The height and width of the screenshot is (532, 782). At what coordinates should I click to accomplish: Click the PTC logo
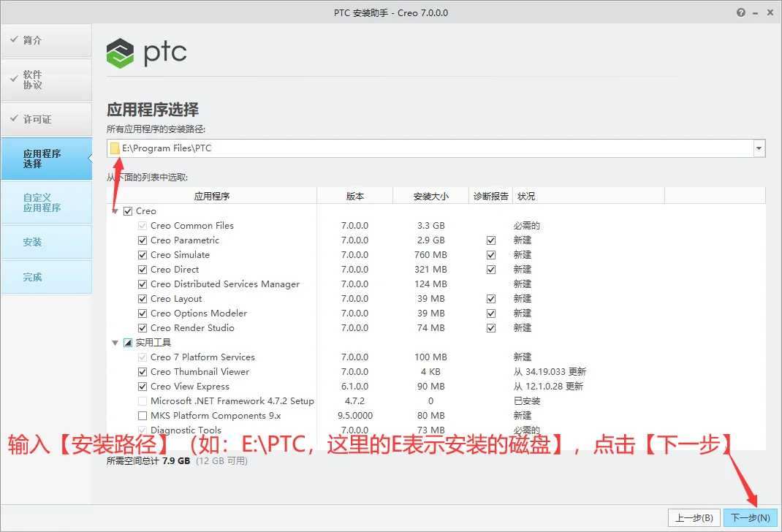147,53
